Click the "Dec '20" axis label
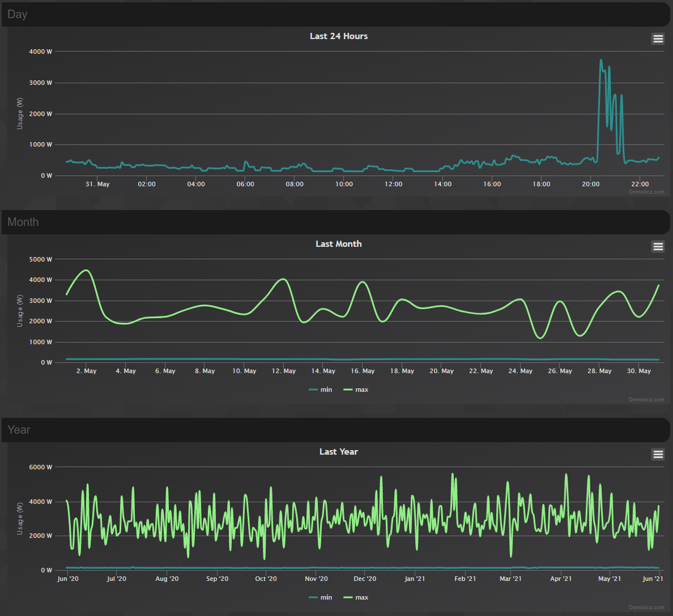673x616 pixels. click(x=365, y=579)
